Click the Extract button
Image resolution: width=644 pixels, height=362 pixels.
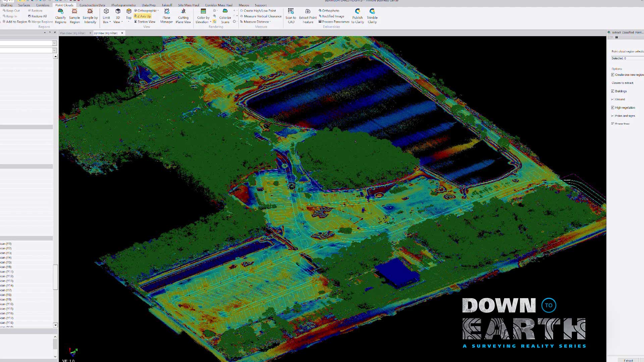[628, 360]
